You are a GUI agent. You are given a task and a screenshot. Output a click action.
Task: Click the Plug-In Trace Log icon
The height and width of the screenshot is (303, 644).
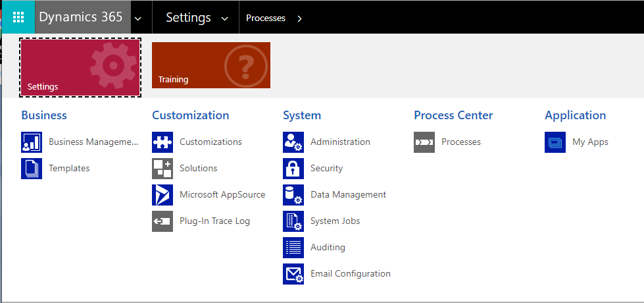tap(162, 221)
